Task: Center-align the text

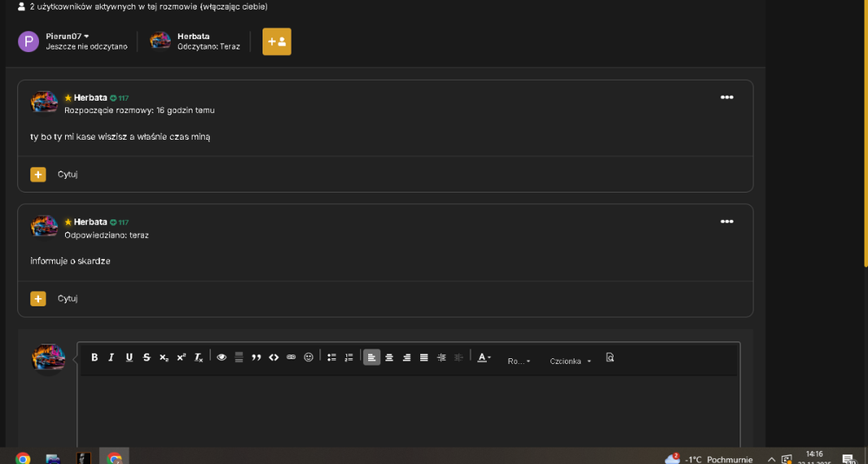Action: click(389, 358)
